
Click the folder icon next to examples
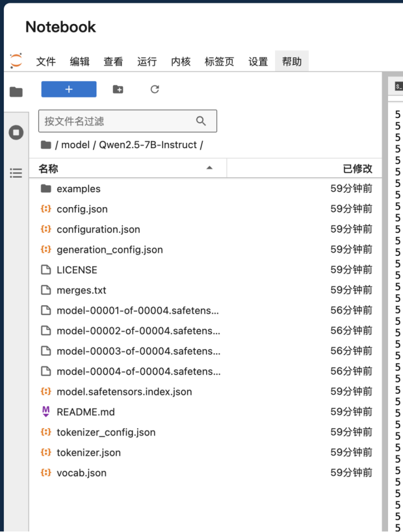click(46, 188)
